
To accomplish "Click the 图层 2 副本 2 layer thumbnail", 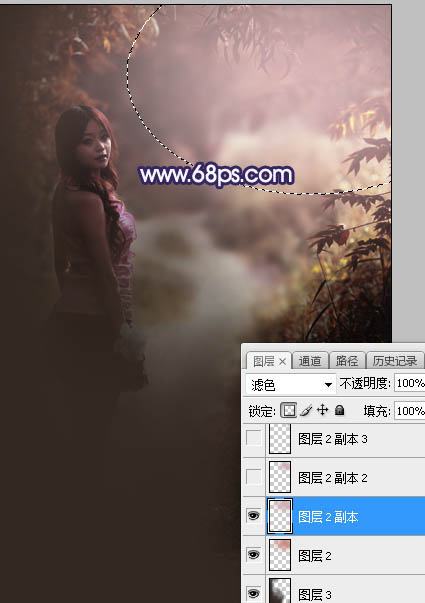I will tap(280, 477).
